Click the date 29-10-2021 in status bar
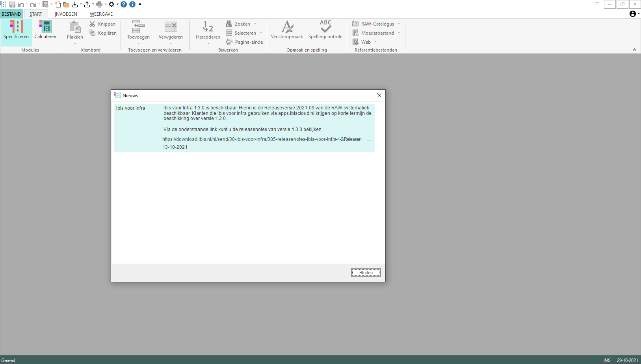 [x=627, y=360]
